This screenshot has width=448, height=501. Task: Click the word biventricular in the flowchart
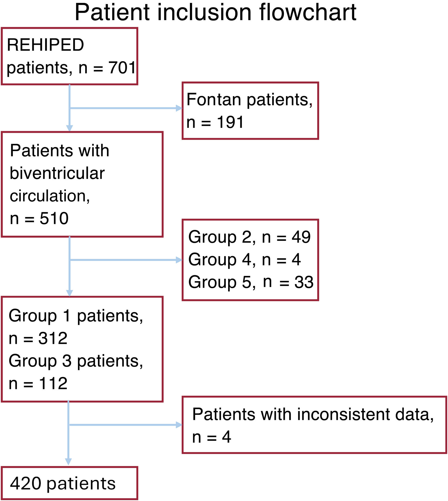pos(57,173)
